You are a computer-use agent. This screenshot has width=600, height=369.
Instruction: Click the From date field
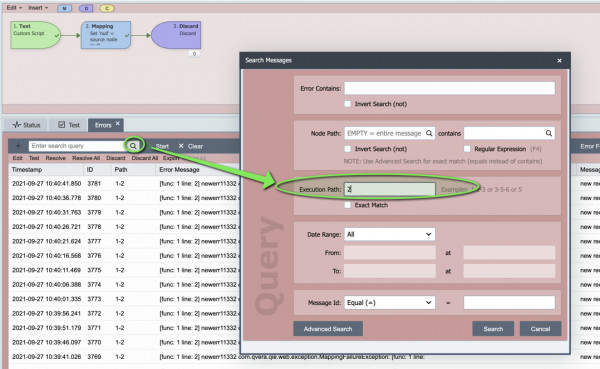[x=390, y=253]
